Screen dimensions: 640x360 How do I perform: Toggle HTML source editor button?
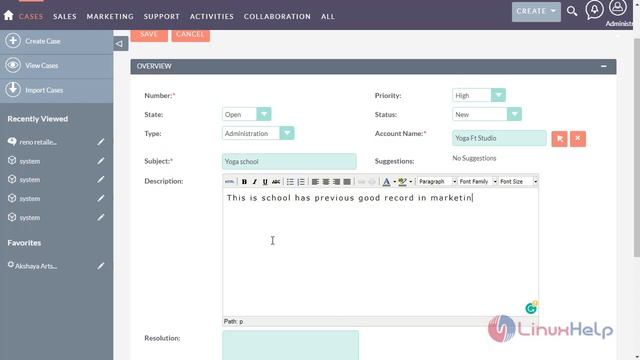(229, 182)
